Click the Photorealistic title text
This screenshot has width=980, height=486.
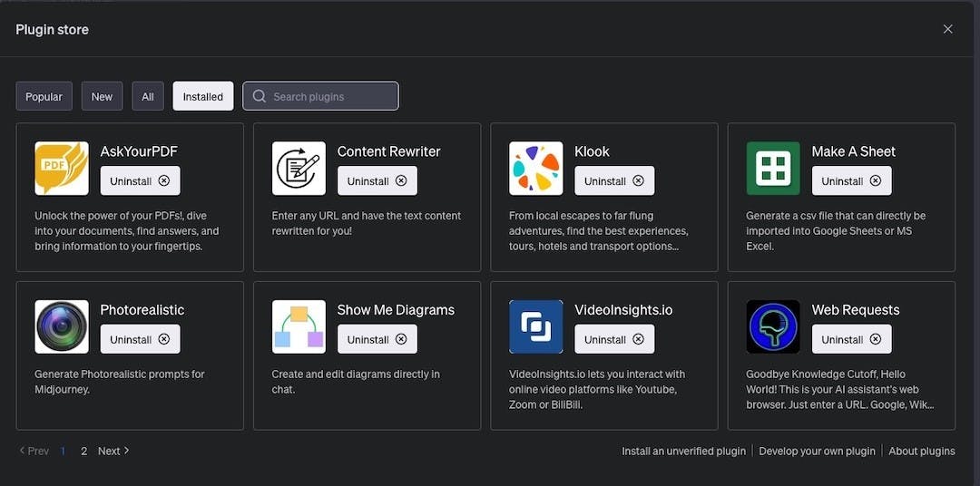[x=142, y=310]
